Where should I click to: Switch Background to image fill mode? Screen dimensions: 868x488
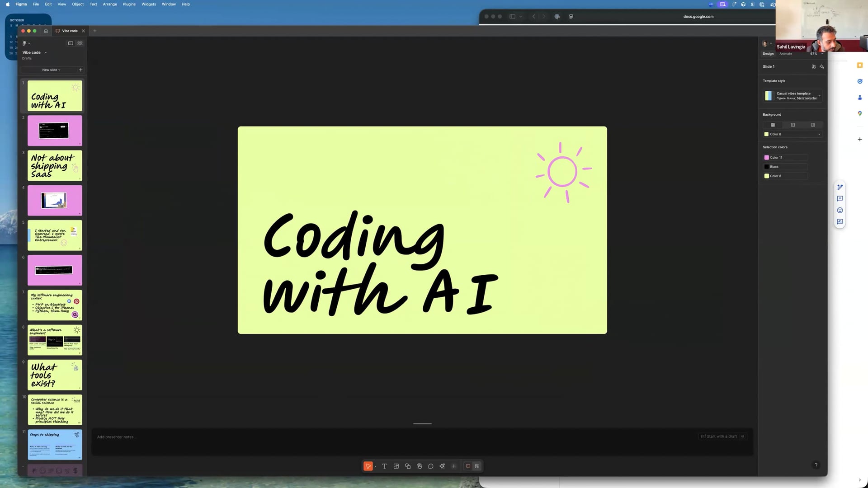(813, 125)
